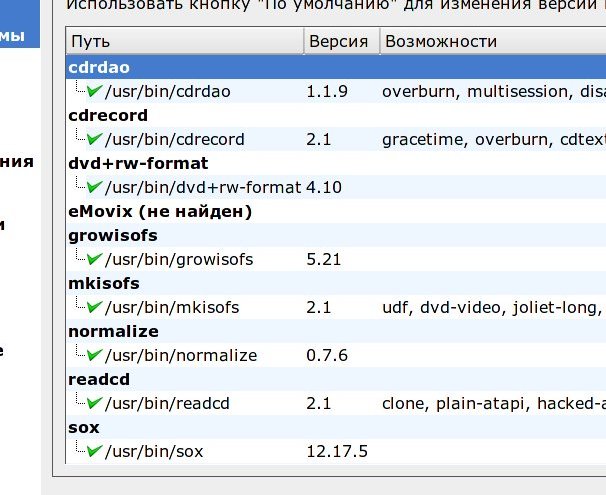This screenshot has height=495, width=606.
Task: Select the cdrdao program group row
Action: point(101,67)
